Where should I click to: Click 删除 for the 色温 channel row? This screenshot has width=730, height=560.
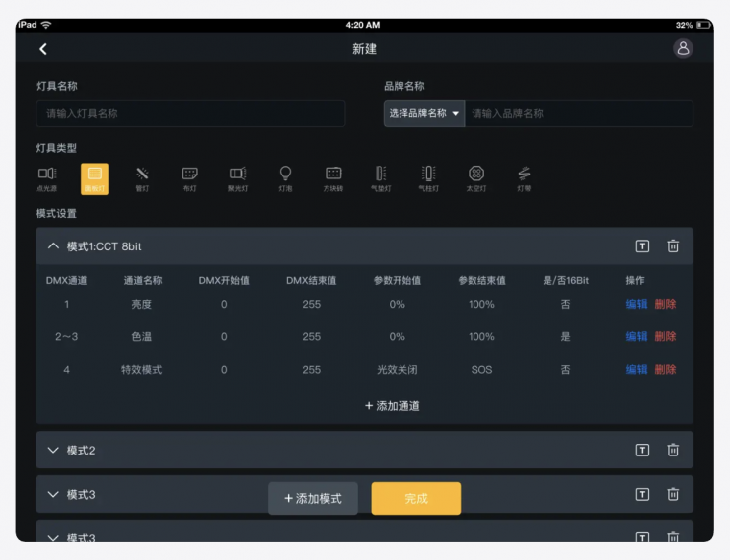pos(666,337)
